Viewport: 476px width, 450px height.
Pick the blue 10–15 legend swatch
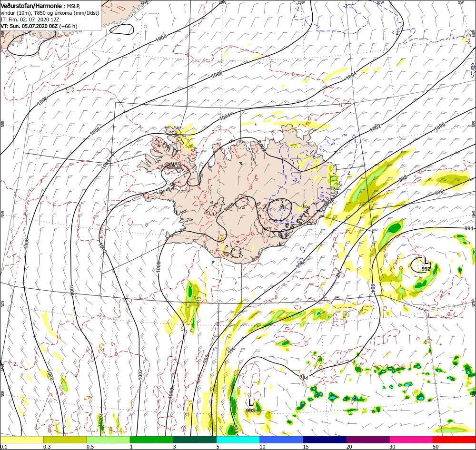coord(281,440)
